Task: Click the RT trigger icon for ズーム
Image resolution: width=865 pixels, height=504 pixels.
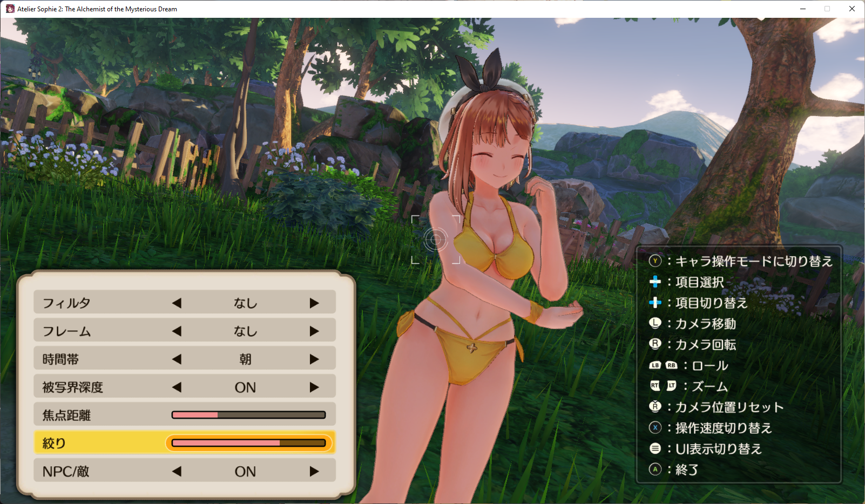Action: click(x=655, y=386)
